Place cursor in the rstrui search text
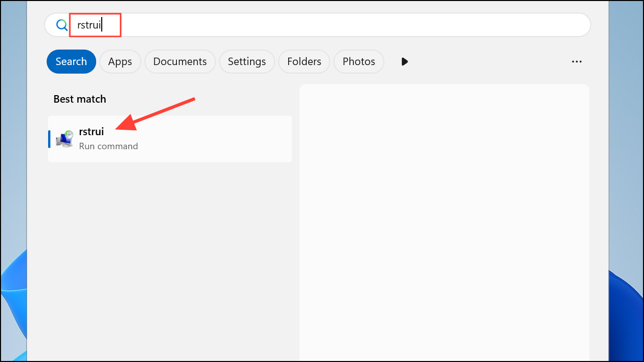The width and height of the screenshot is (644, 362). pyautogui.click(x=89, y=25)
